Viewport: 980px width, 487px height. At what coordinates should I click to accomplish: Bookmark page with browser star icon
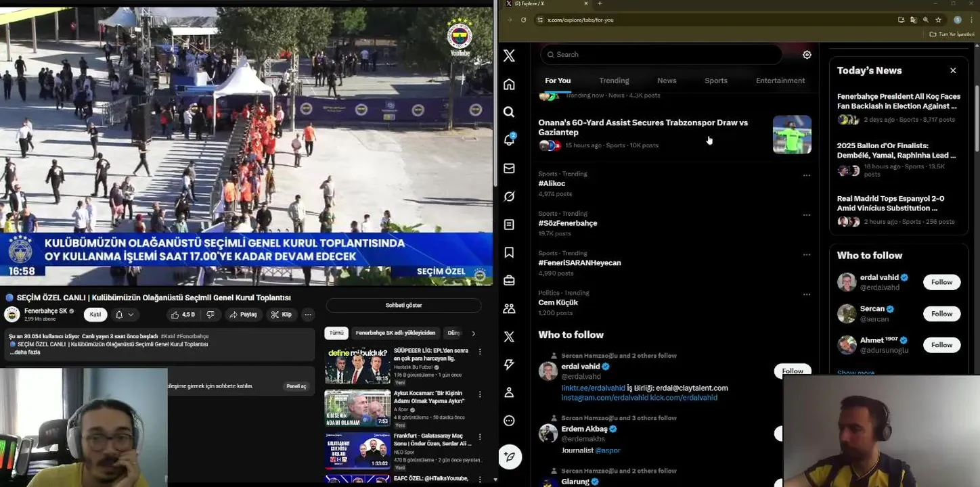click(938, 20)
